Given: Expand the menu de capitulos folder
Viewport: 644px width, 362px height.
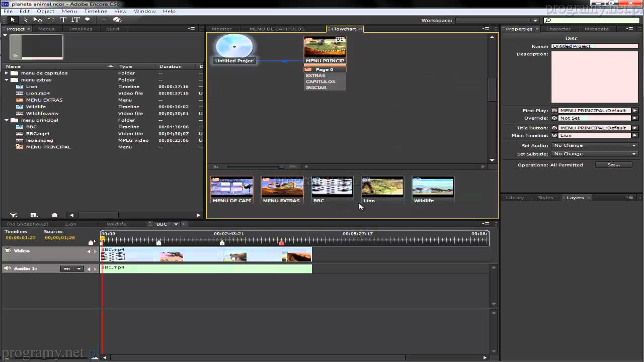Looking at the screenshot, I should [7, 73].
